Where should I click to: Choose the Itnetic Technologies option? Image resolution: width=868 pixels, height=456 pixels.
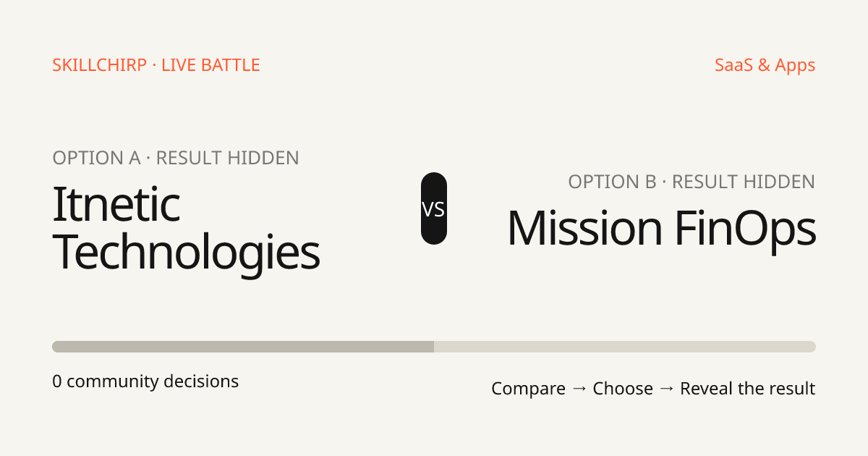click(x=186, y=227)
